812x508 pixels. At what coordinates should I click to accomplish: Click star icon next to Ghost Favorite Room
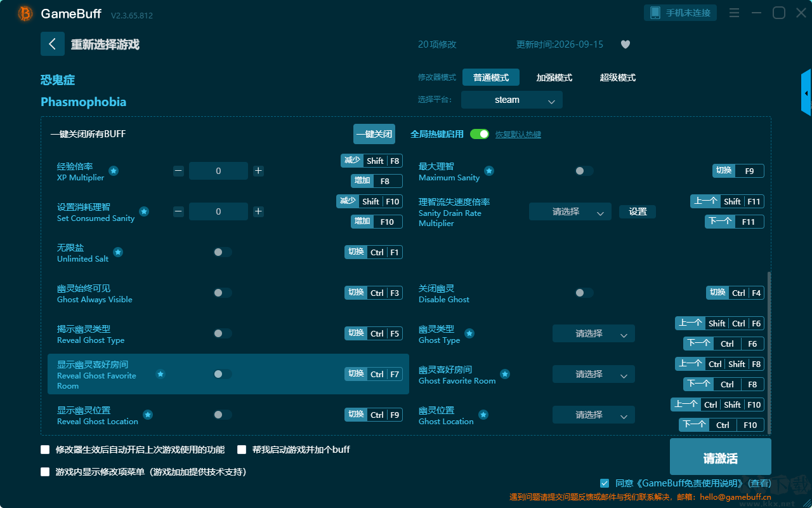pyautogui.click(x=505, y=374)
